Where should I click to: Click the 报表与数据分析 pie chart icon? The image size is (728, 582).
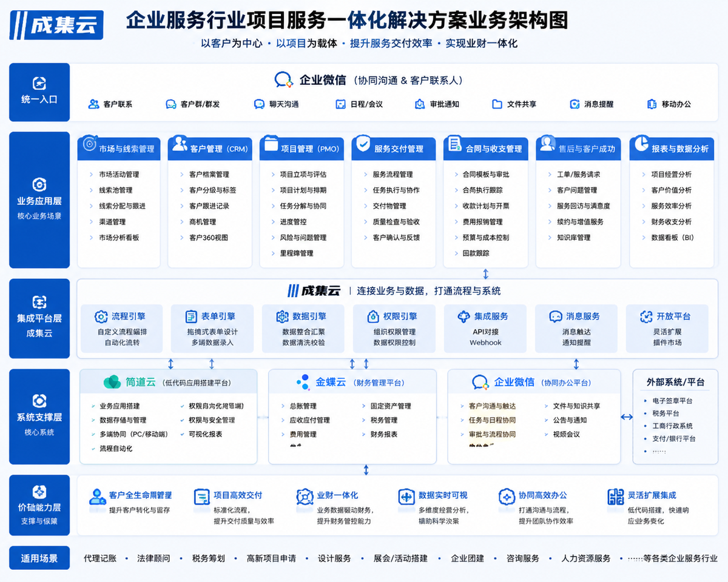(x=641, y=144)
